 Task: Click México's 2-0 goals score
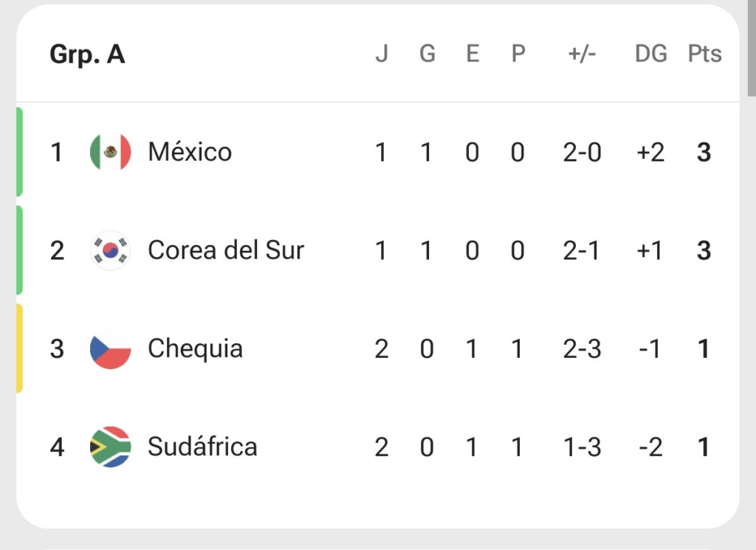(x=582, y=153)
